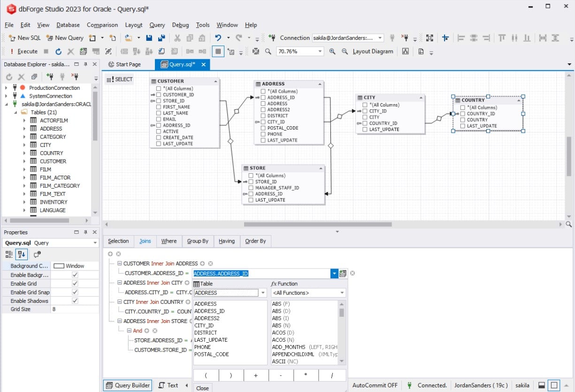Toggle the Enable Shadows checkbox

(x=75, y=301)
